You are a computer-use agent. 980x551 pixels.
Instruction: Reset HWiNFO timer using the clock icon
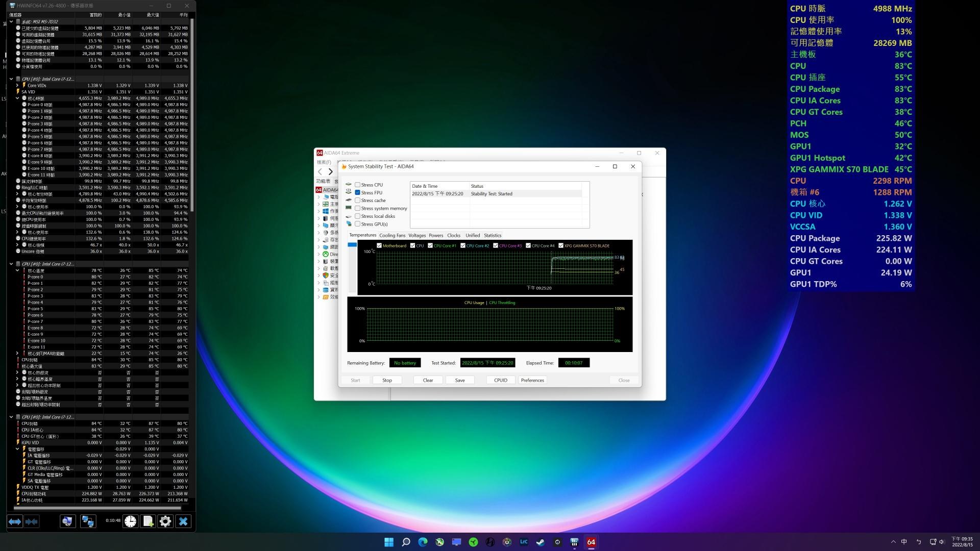click(x=131, y=521)
